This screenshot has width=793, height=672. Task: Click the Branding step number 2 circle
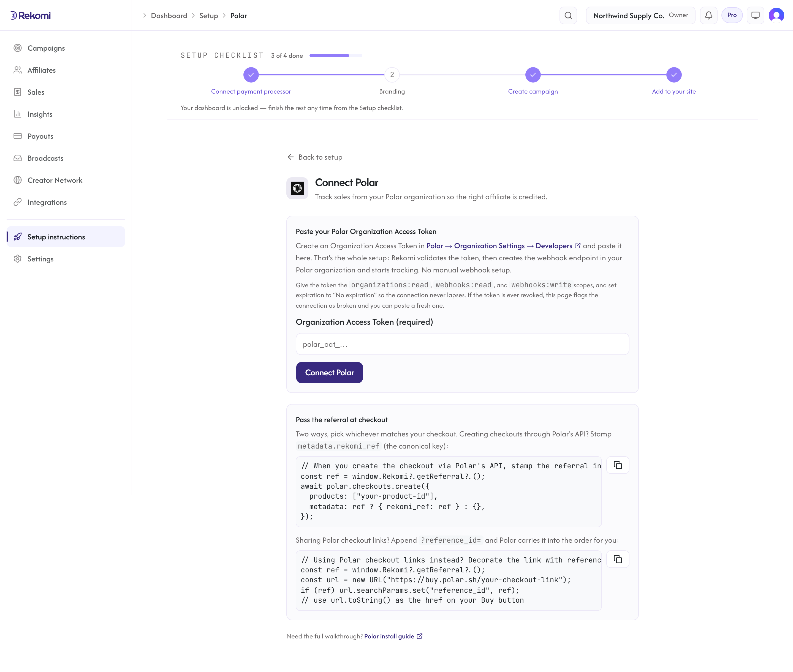[x=392, y=75]
